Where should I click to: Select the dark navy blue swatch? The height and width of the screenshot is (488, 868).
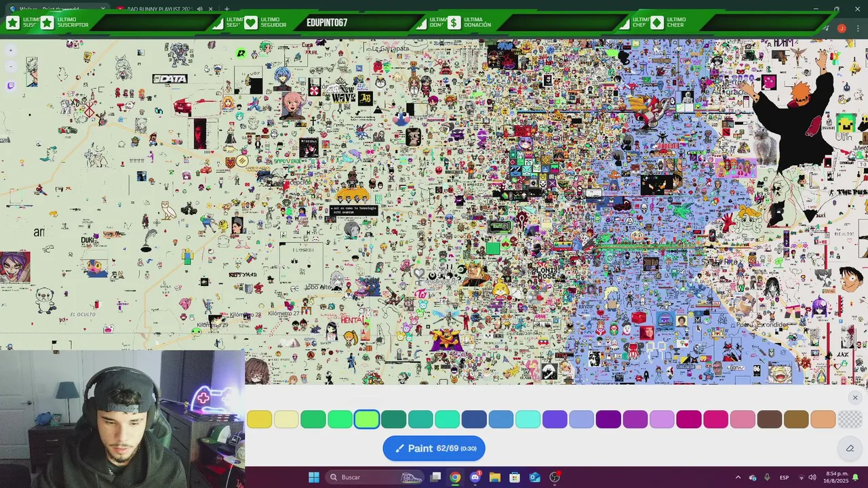tap(474, 420)
